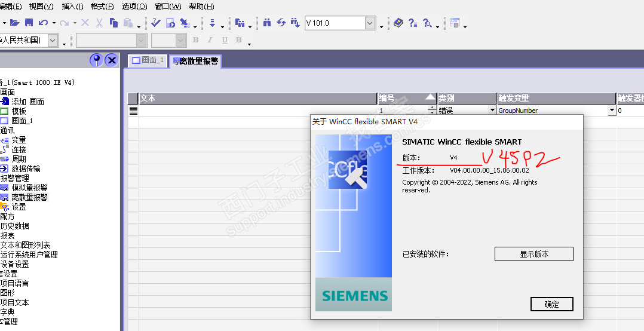This screenshot has height=331, width=644.
Task: Click the 文本 column header
Action: (x=258, y=98)
